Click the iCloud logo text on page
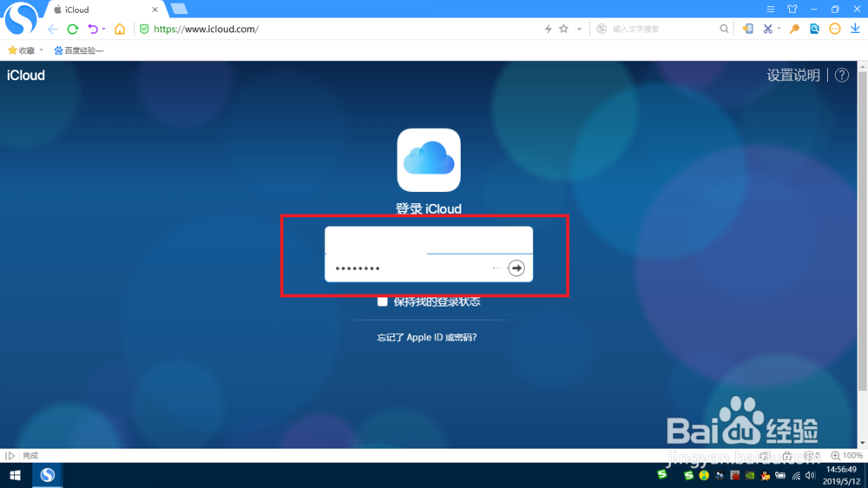Viewport: 868px width, 488px height. [x=25, y=76]
